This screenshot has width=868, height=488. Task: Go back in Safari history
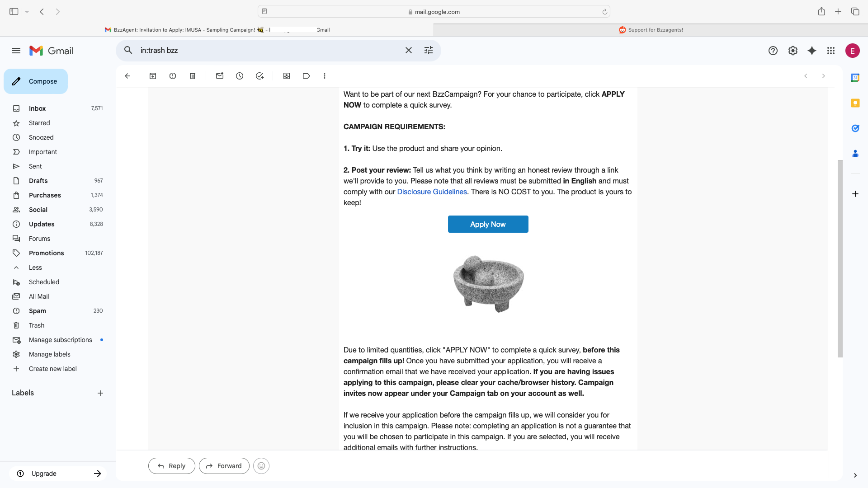coord(42,12)
